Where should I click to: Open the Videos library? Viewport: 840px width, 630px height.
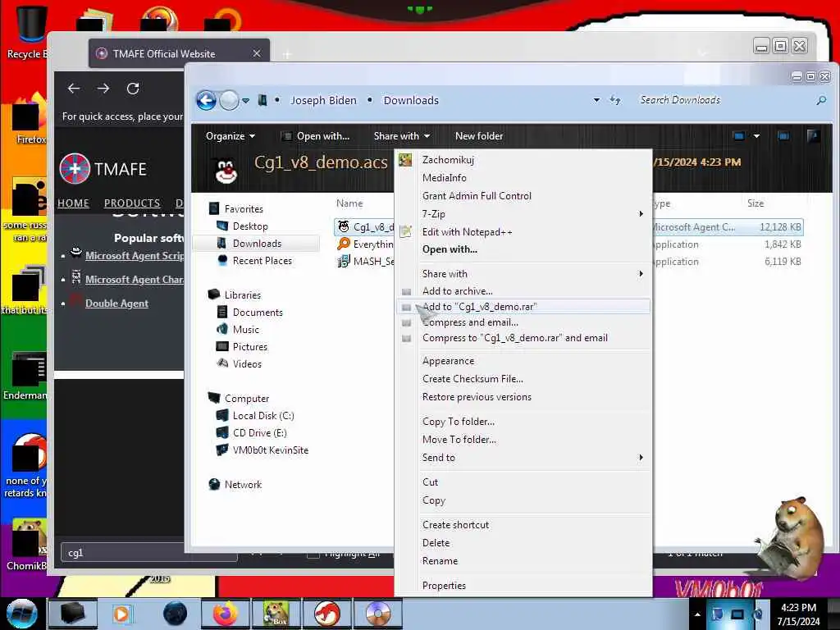coord(240,363)
